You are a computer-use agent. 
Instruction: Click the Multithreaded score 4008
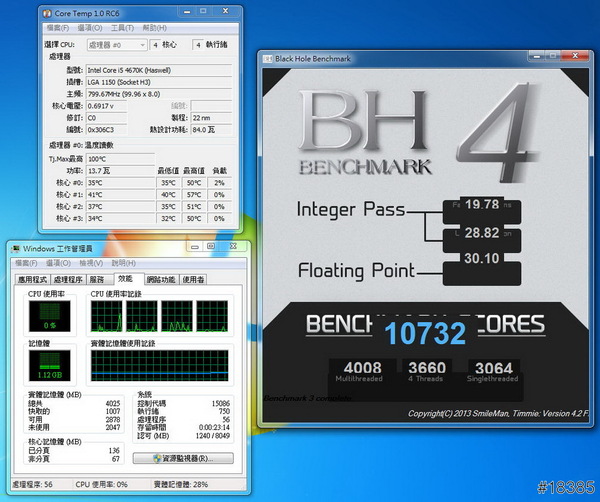pyautogui.click(x=362, y=368)
